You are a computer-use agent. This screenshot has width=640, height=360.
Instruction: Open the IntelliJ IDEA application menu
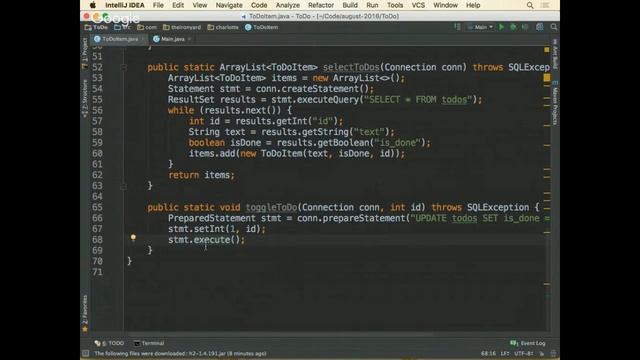124,5
